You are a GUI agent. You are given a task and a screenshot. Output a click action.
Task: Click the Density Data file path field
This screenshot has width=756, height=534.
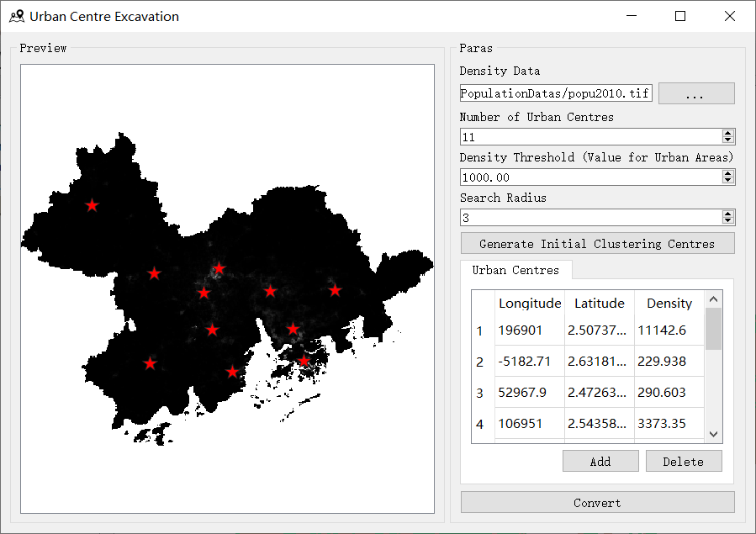pyautogui.click(x=556, y=93)
